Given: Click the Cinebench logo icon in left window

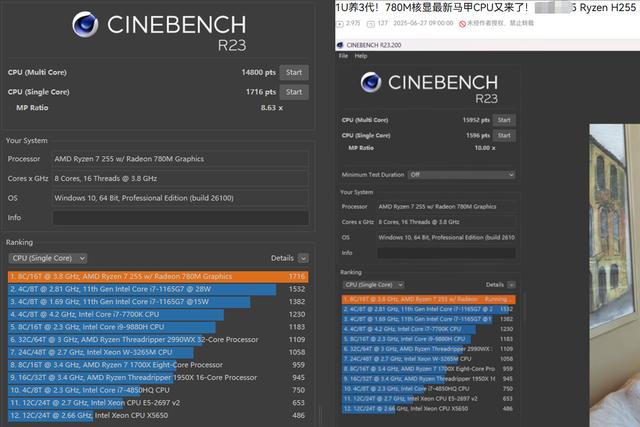Looking at the screenshot, I should click(x=85, y=24).
